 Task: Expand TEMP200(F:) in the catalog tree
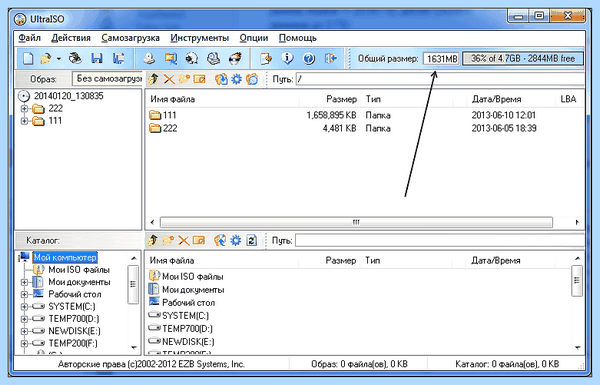[x=24, y=344]
